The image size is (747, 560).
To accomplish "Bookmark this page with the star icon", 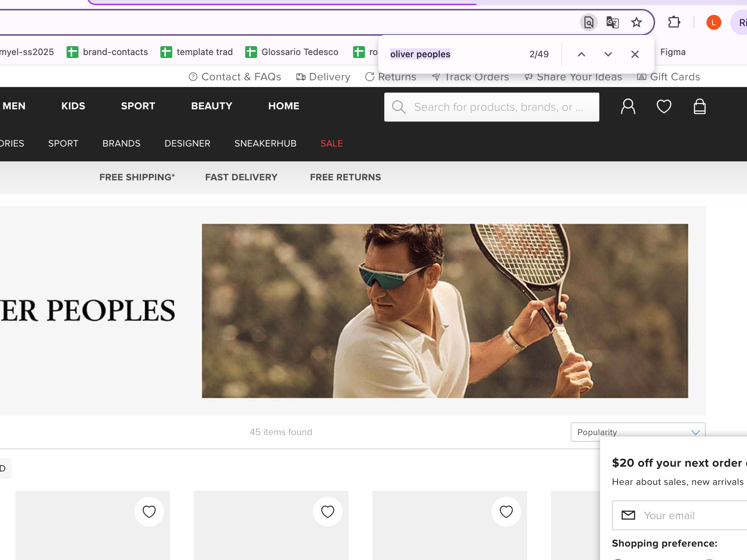I will [637, 22].
